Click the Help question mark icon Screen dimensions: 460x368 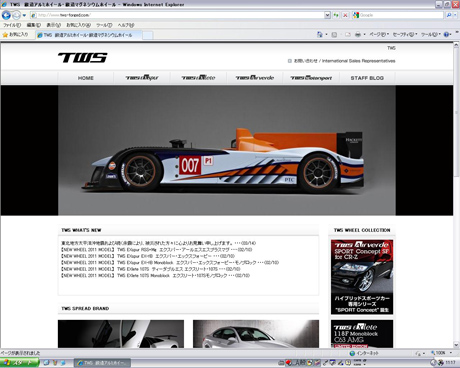coord(446,34)
